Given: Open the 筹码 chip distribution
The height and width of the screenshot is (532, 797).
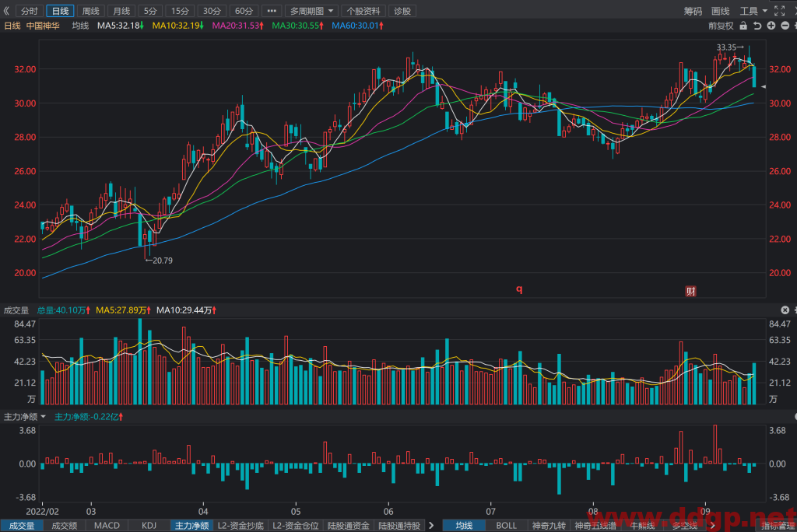Looking at the screenshot, I should (x=693, y=11).
